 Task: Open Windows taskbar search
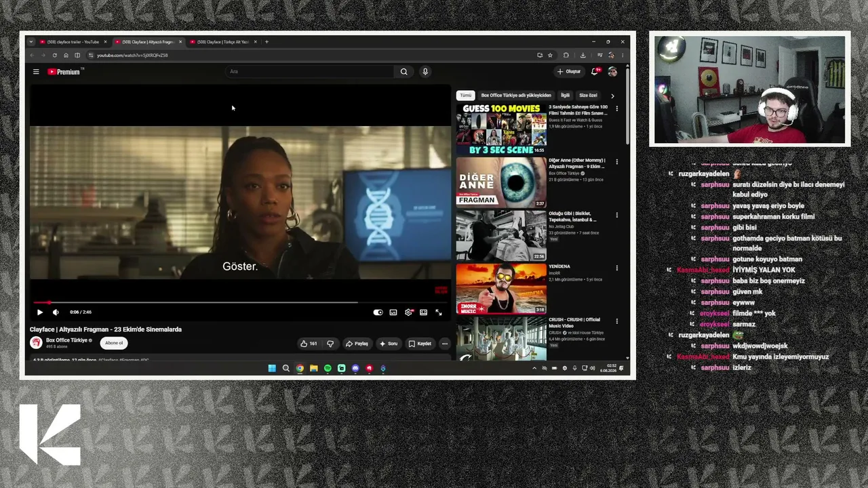(x=286, y=369)
